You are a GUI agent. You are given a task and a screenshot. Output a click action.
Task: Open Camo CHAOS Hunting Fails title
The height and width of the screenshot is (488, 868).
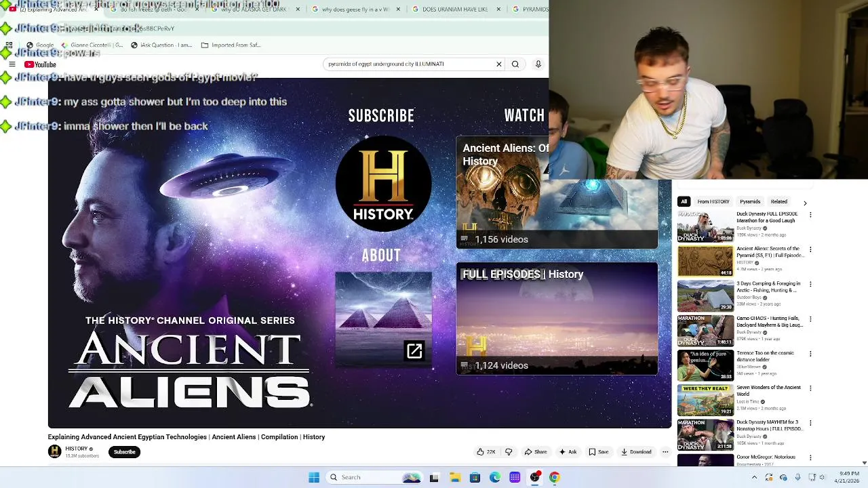[770, 322]
